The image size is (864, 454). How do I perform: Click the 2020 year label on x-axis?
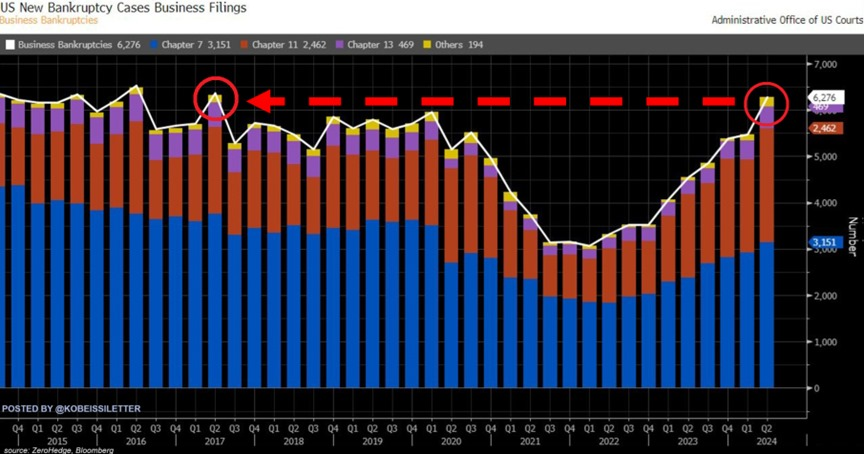[x=451, y=441]
